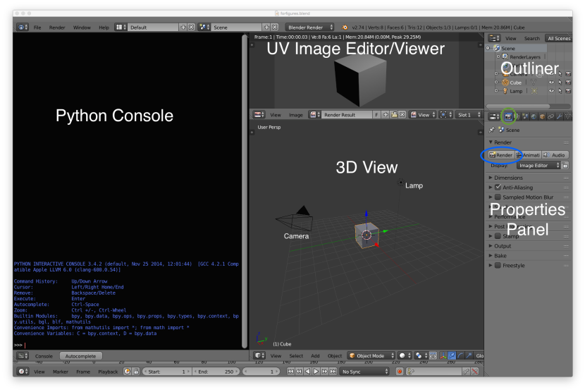
Task: Open the Object Mode dropdown
Action: [x=371, y=356]
